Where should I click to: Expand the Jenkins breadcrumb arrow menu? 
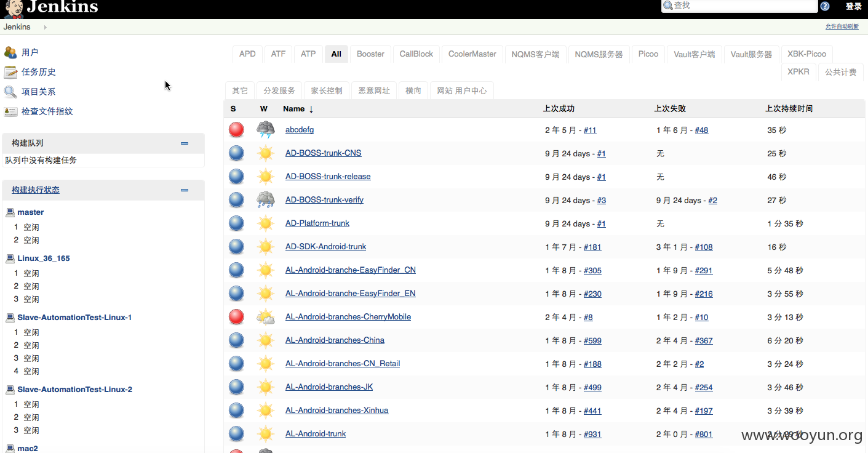click(45, 27)
